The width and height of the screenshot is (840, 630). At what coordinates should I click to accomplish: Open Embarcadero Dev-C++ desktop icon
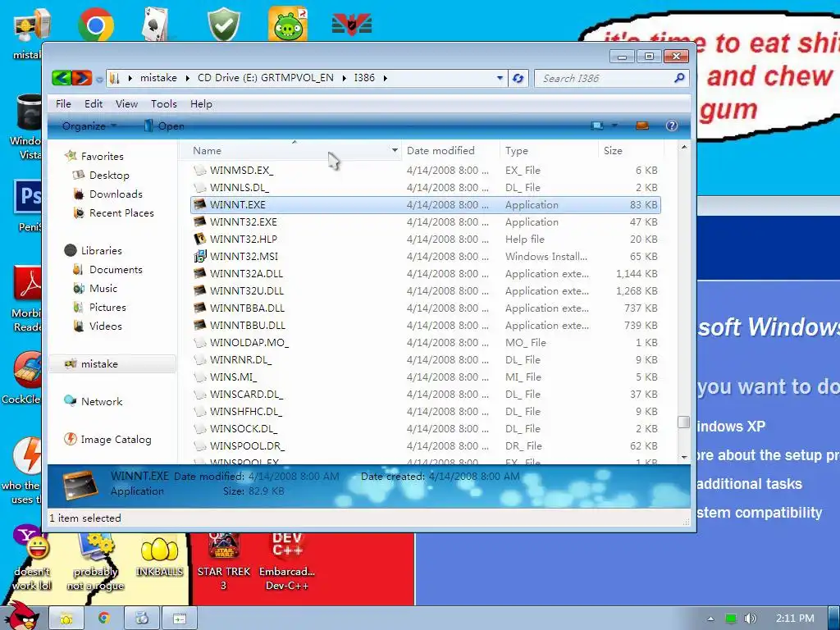pyautogui.click(x=287, y=563)
